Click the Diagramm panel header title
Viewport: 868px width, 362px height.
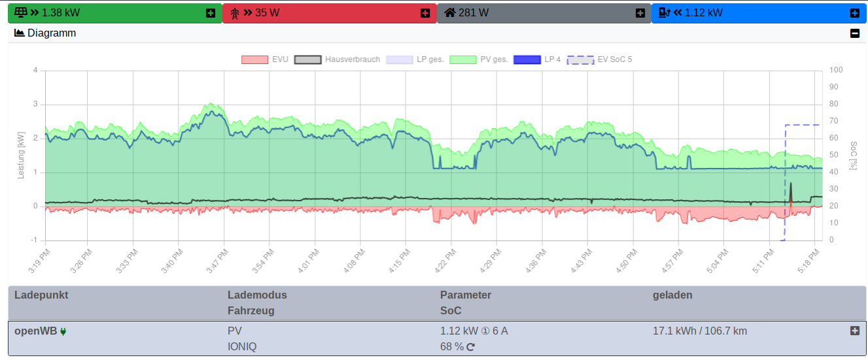[52, 33]
